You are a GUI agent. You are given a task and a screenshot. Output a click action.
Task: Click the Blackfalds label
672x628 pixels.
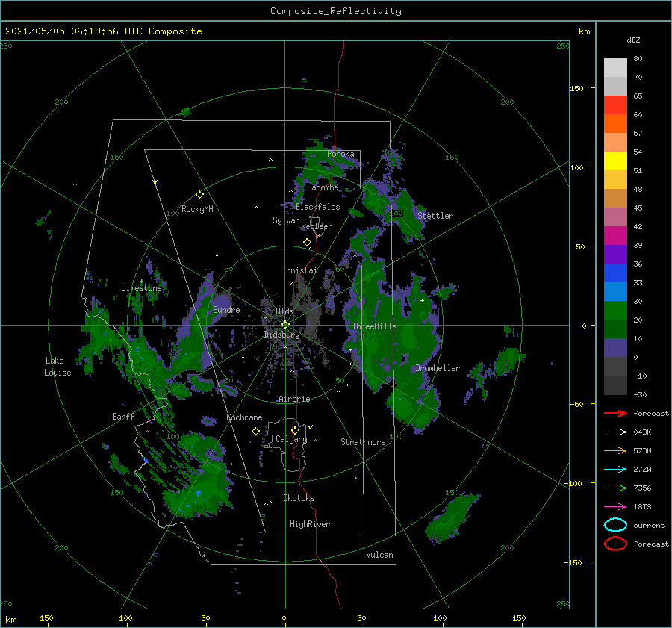[x=317, y=207]
